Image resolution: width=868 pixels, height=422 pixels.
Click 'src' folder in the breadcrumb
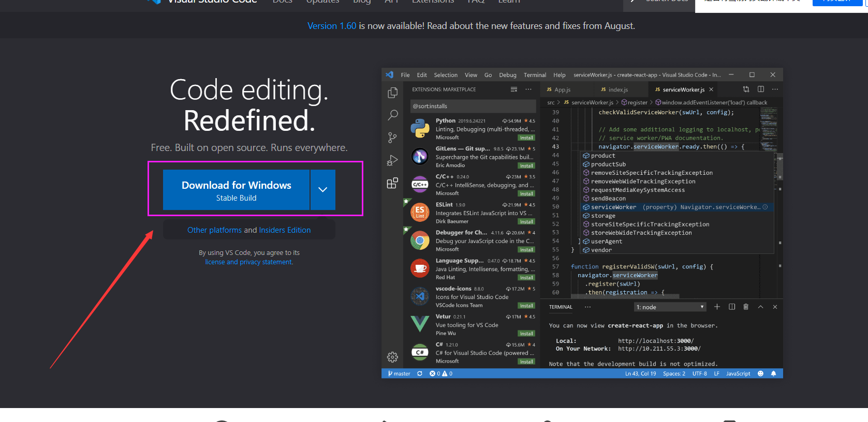(551, 102)
